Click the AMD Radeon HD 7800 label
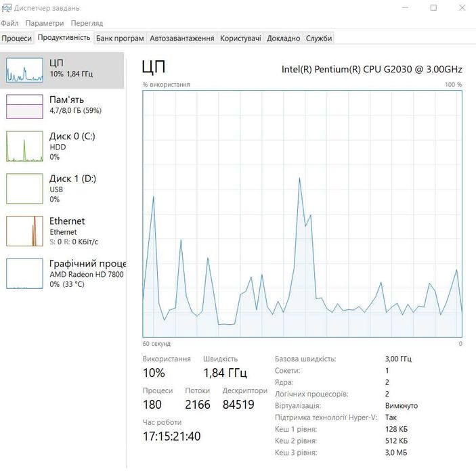 click(x=87, y=274)
